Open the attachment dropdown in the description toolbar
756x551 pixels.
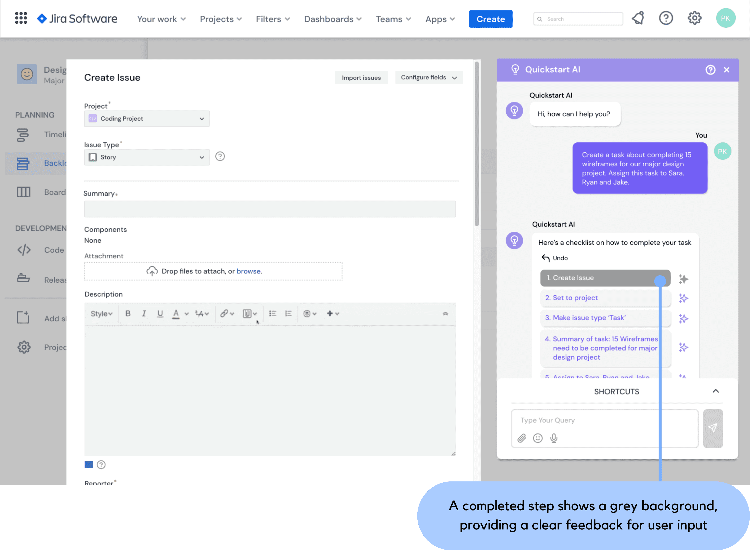pyautogui.click(x=250, y=314)
